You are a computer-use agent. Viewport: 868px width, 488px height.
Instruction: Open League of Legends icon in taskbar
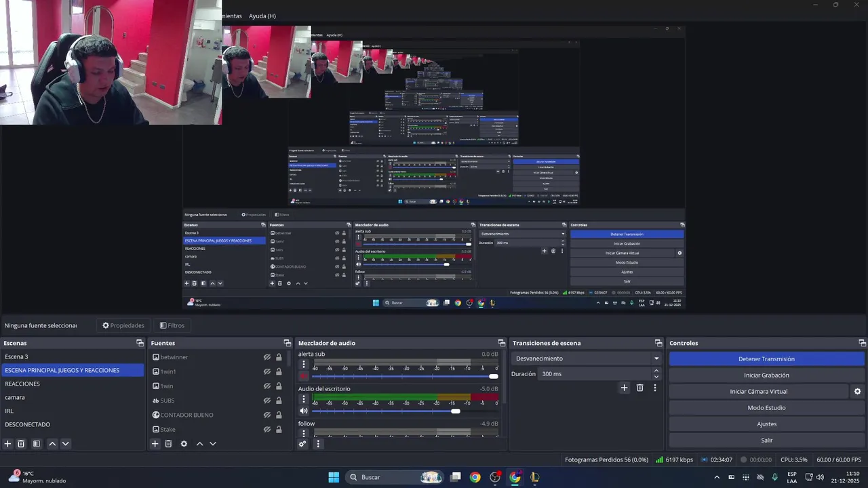tap(534, 477)
